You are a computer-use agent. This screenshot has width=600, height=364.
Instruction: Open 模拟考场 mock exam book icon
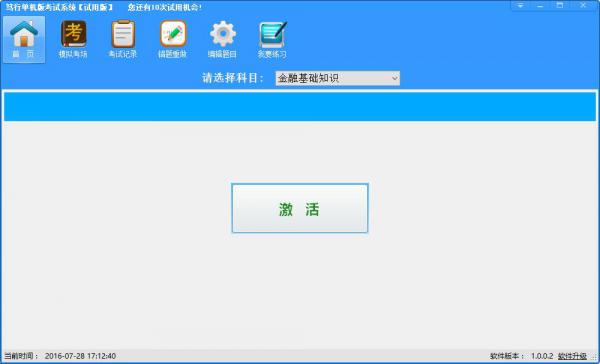pos(73,39)
